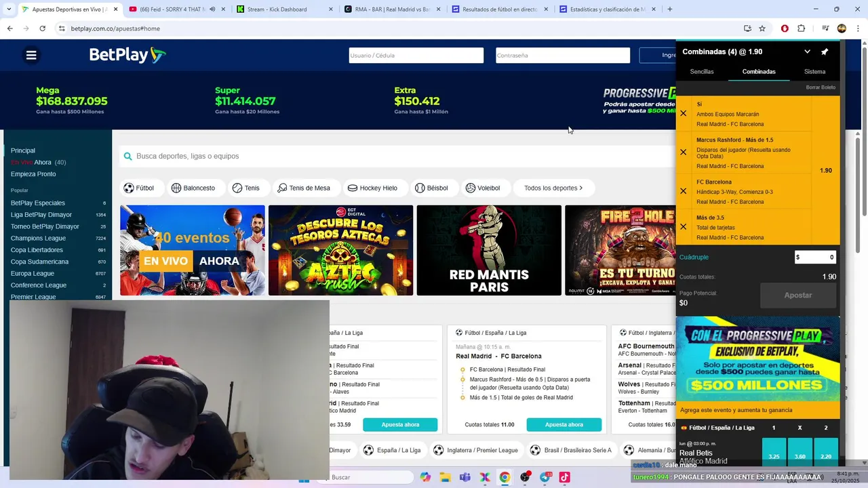Open the Progressive Play promo banner
The height and width of the screenshot is (488, 868).
(x=758, y=359)
